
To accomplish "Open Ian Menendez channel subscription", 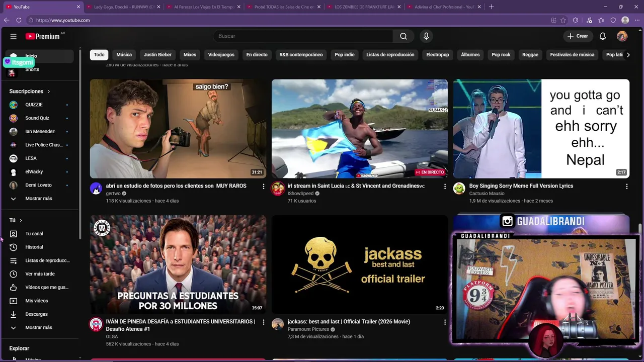I will [x=40, y=131].
